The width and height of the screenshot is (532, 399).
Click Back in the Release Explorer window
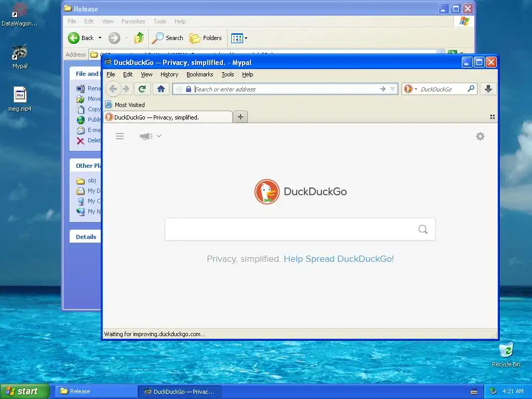(81, 38)
